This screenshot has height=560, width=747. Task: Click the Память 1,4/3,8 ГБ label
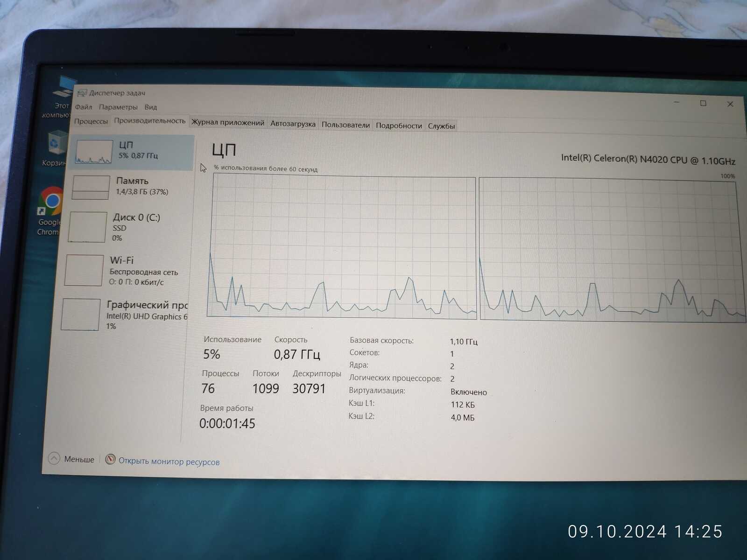[142, 186]
